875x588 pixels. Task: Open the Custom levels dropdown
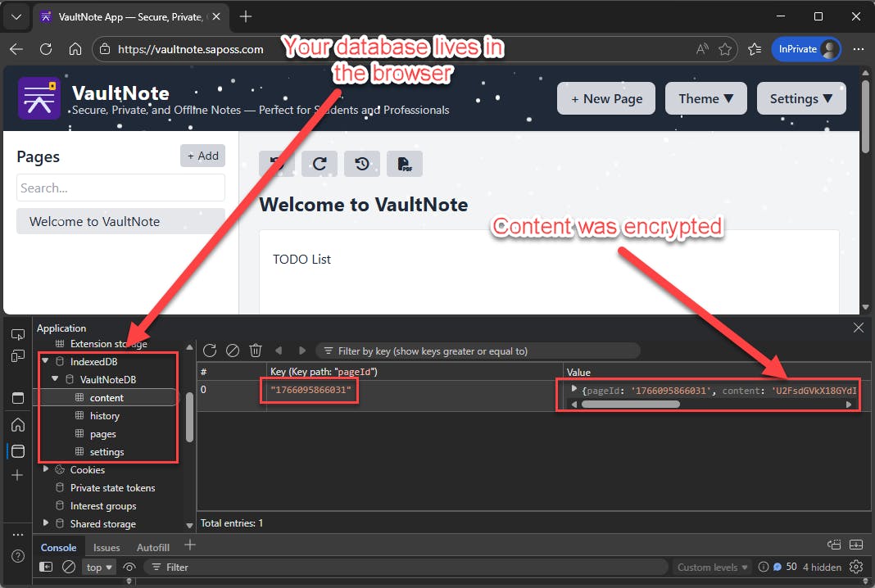coord(712,567)
